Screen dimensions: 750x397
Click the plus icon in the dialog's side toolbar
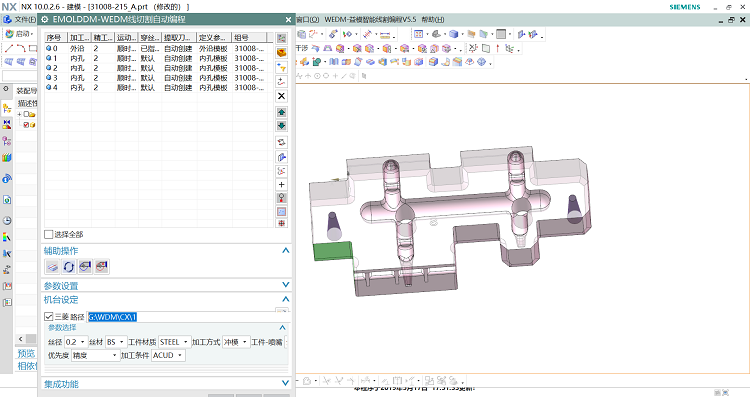tap(281, 185)
